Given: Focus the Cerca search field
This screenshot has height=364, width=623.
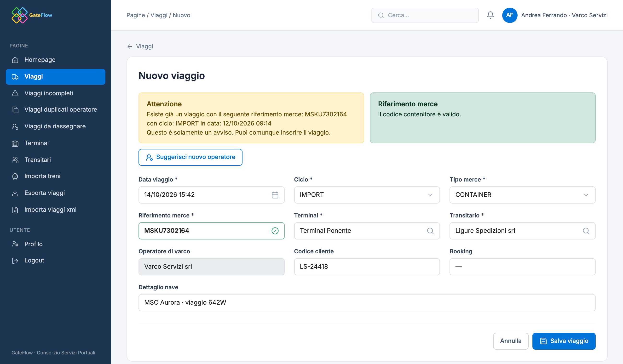Looking at the screenshot, I should 425,15.
